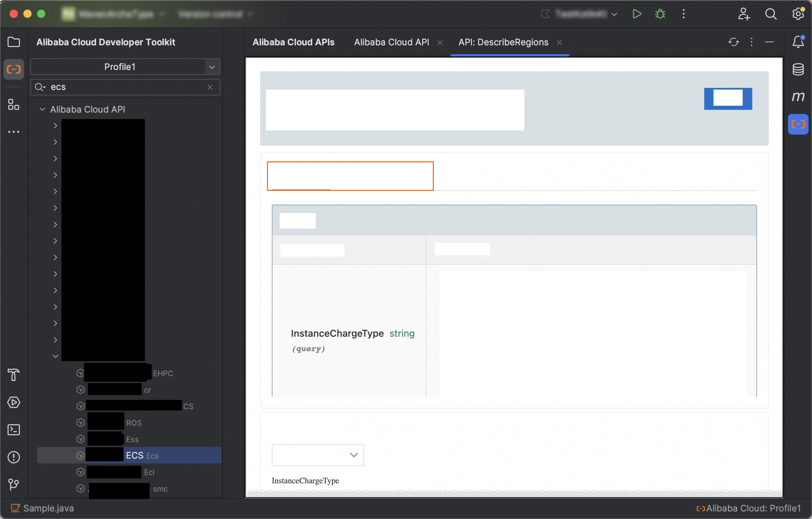
Task: Close the API: DescribeRegions tab
Action: click(559, 43)
